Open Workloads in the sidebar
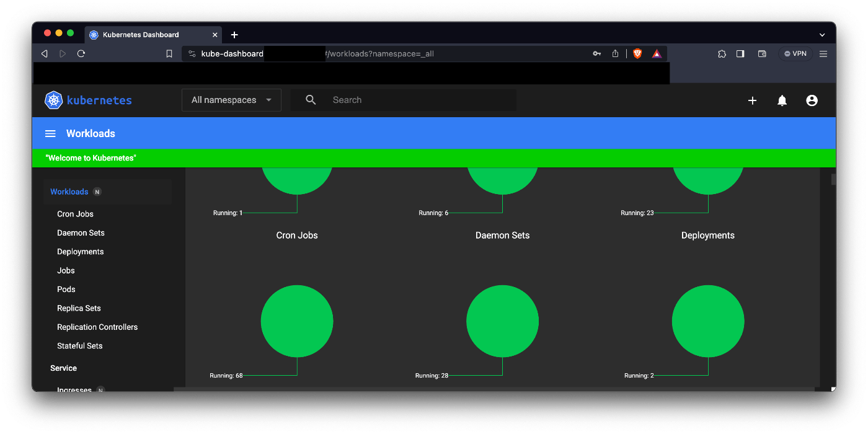Image resolution: width=868 pixels, height=434 pixels. pos(69,192)
